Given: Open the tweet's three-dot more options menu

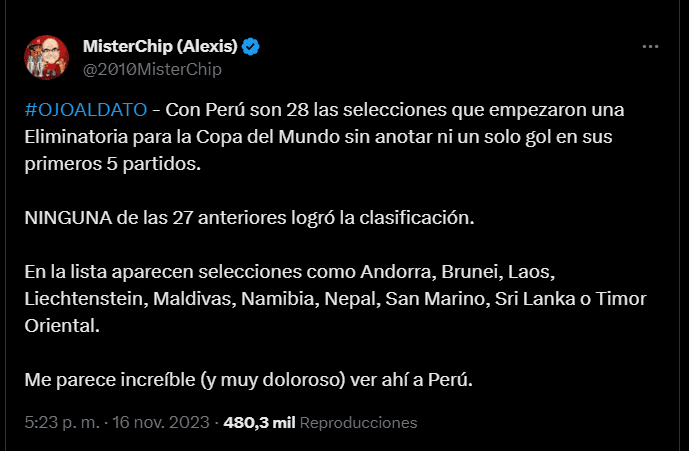Looking at the screenshot, I should 651,47.
